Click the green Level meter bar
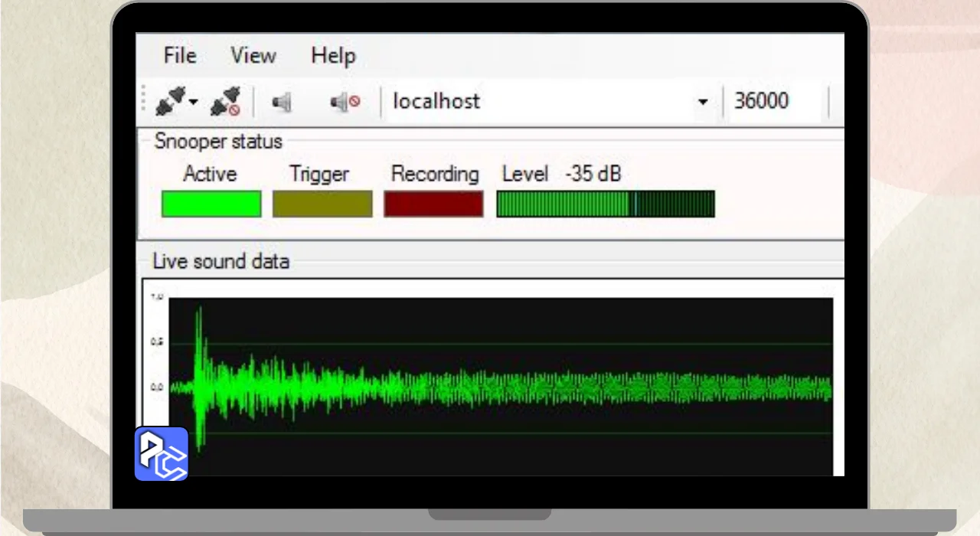 pos(606,204)
